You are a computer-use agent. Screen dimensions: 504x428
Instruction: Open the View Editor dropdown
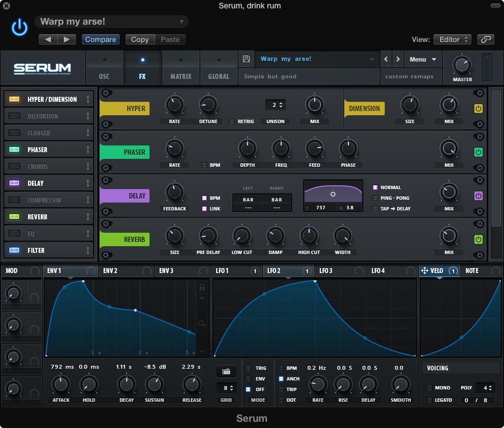click(453, 40)
